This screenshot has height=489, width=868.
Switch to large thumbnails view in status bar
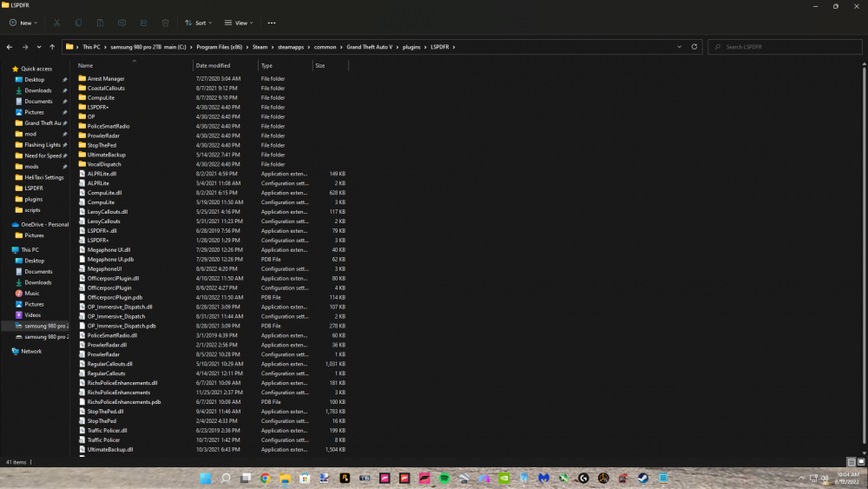coord(861,462)
